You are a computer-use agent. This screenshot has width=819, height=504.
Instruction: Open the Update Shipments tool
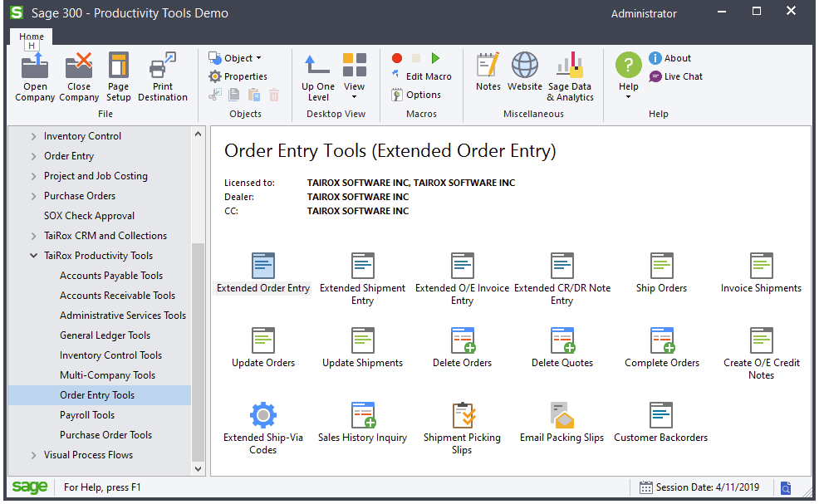pyautogui.click(x=362, y=340)
